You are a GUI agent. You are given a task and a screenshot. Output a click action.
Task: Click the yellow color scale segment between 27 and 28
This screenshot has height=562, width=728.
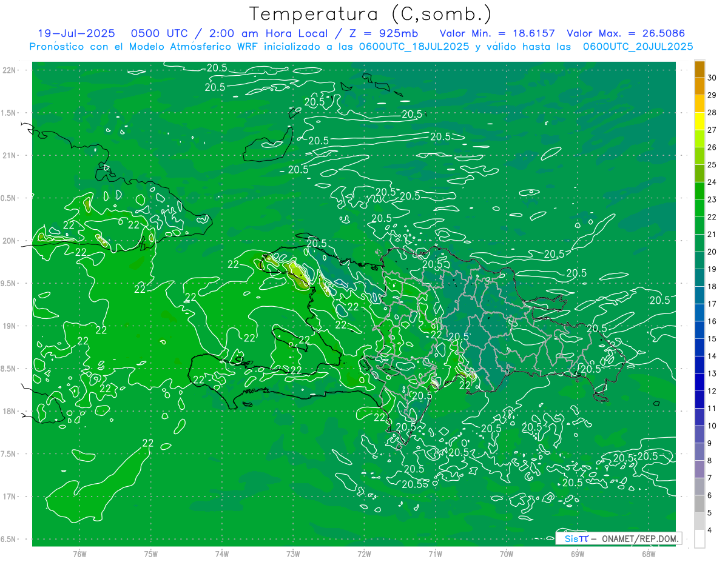[699, 121]
